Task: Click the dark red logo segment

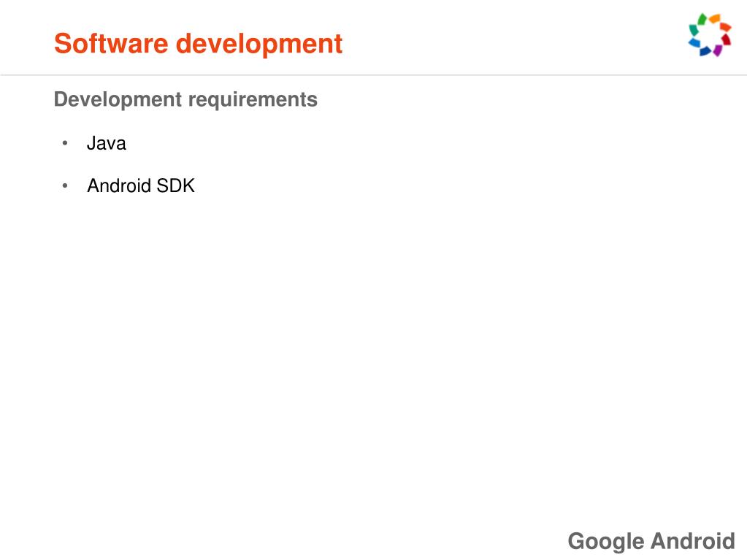Action: point(726,39)
